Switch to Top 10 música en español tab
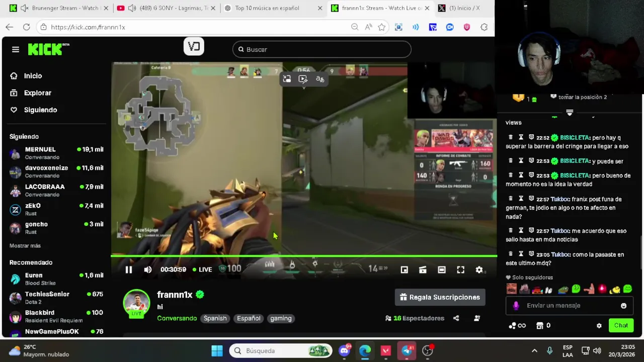 point(273,8)
